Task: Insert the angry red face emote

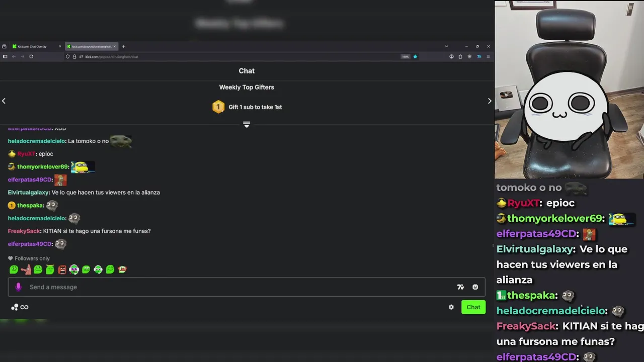Action: pyautogui.click(x=62, y=269)
